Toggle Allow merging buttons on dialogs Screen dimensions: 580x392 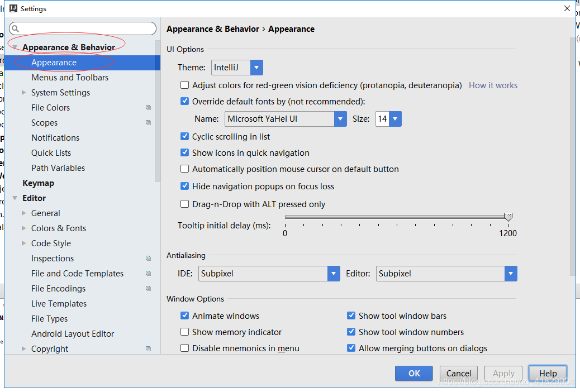click(351, 348)
